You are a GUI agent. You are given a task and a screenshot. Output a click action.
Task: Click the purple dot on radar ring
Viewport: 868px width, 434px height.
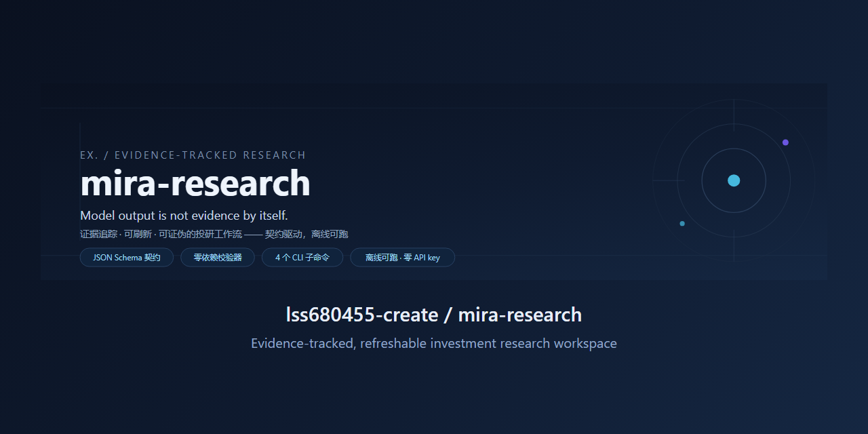(x=785, y=142)
